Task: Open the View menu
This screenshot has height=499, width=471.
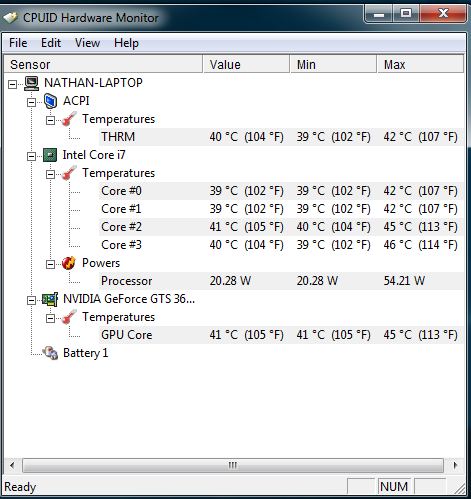Action: click(87, 43)
